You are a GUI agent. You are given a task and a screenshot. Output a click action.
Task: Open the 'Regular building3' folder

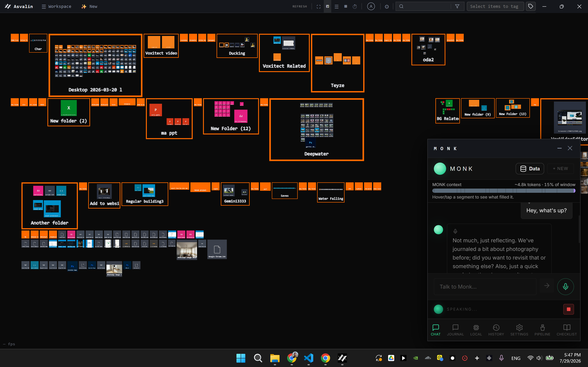[145, 194]
